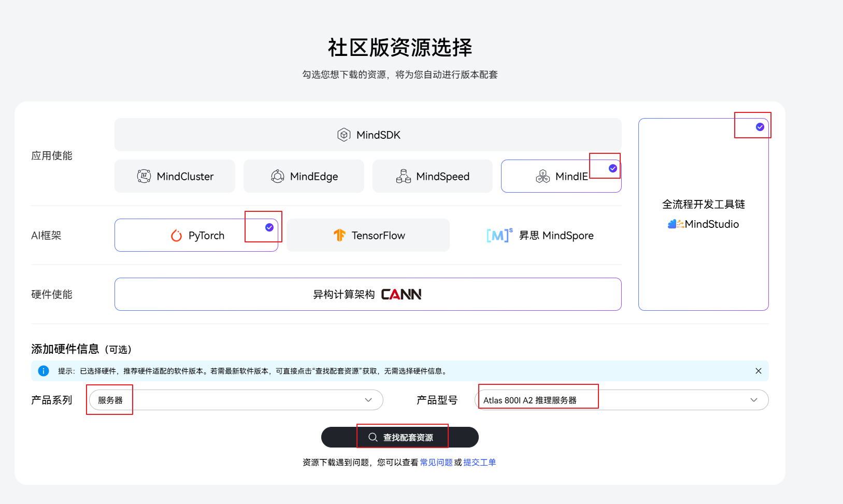Select the TensorFlow framework card
The image size is (843, 504).
368,235
